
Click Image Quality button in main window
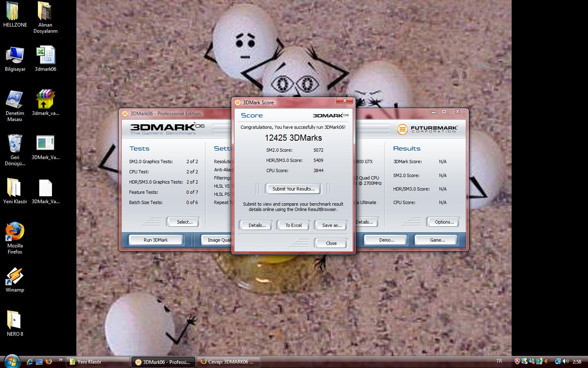tap(217, 240)
